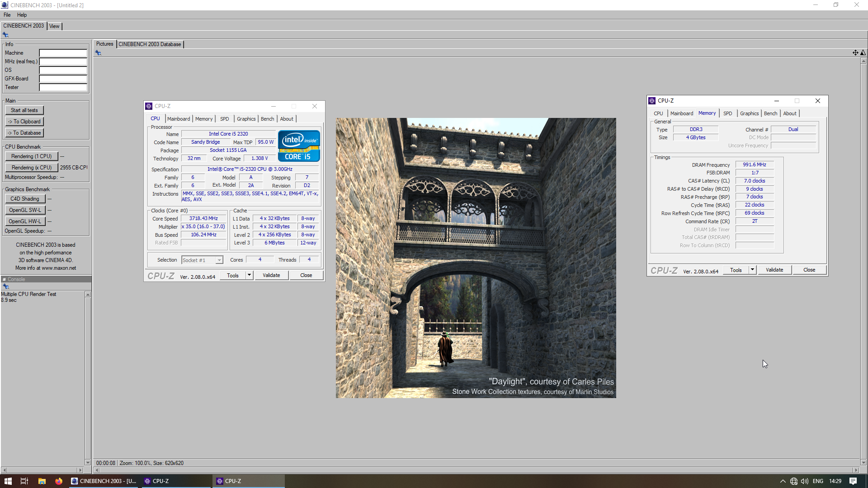Click the console scrollbar up arrow
The image size is (868, 488).
coord(88,295)
